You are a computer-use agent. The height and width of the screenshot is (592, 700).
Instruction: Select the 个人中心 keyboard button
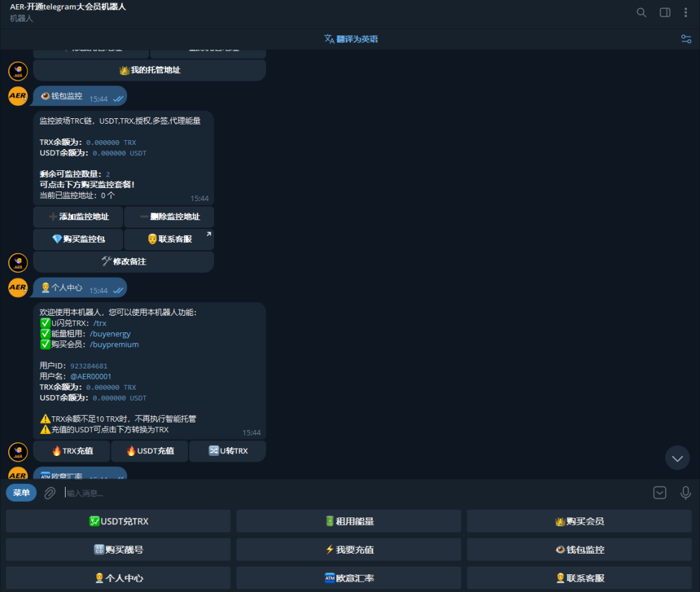(118, 578)
